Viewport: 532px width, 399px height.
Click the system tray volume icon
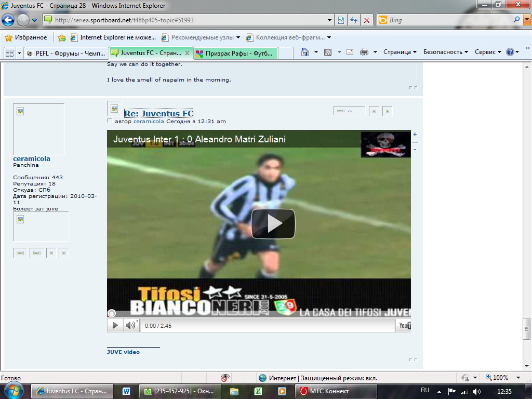(476, 392)
